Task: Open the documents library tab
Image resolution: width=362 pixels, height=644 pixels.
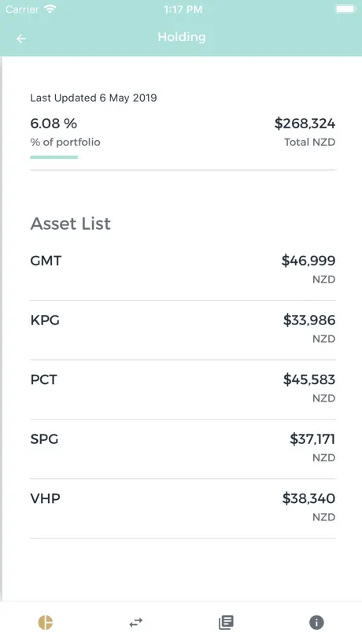Action: point(226,623)
